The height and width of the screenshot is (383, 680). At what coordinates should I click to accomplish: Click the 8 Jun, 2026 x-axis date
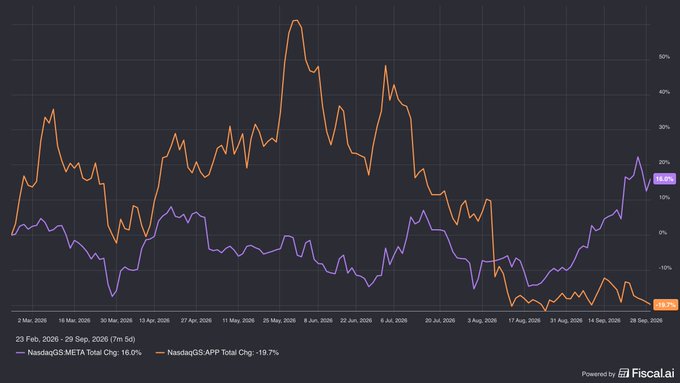318,321
